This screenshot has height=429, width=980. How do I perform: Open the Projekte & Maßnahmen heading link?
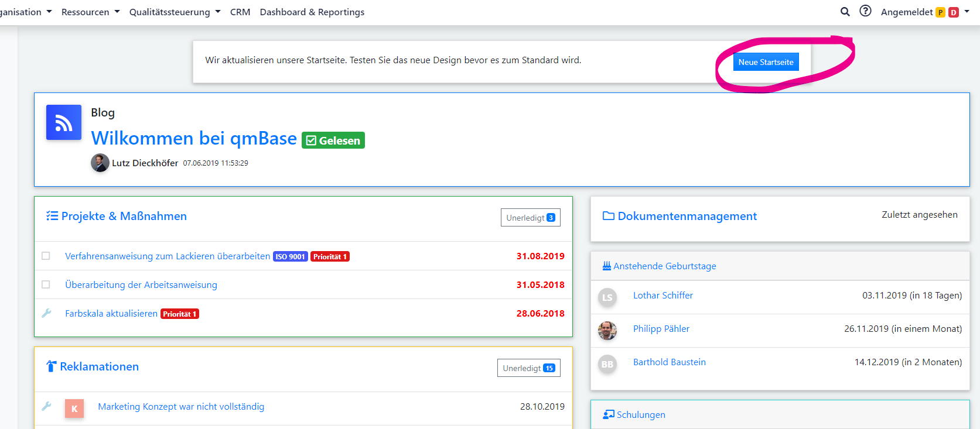[x=124, y=216]
